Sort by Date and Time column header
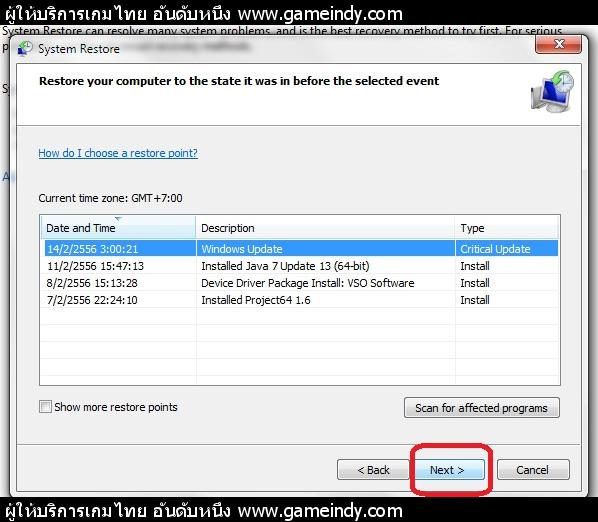The width and height of the screenshot is (598, 522). click(118, 228)
